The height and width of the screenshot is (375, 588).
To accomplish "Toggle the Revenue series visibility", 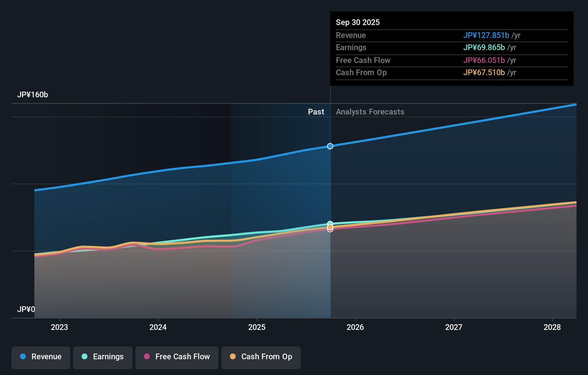I will (x=40, y=357).
